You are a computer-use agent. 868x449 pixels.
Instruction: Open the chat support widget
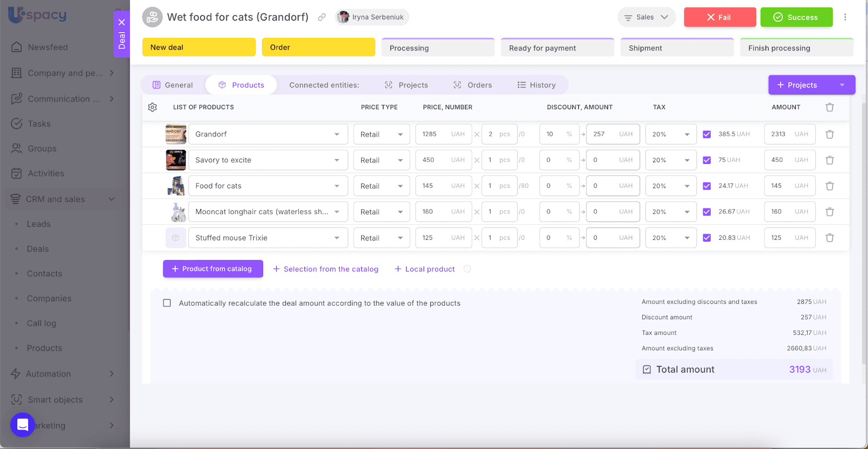pyautogui.click(x=23, y=424)
